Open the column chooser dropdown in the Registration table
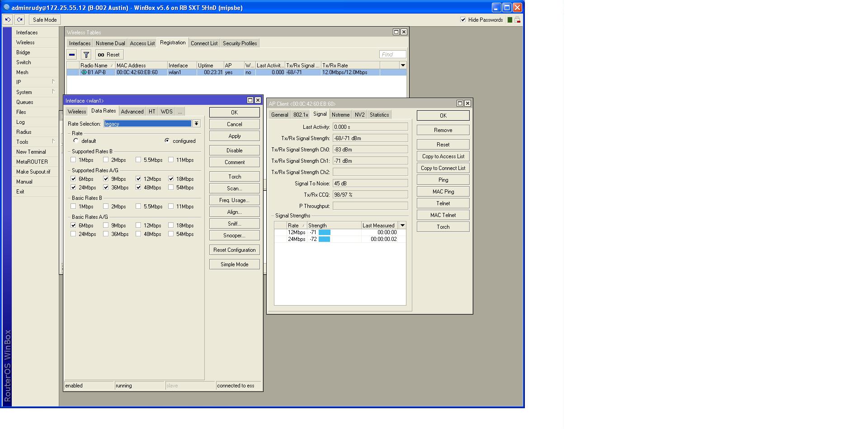The image size is (868, 429). click(403, 66)
